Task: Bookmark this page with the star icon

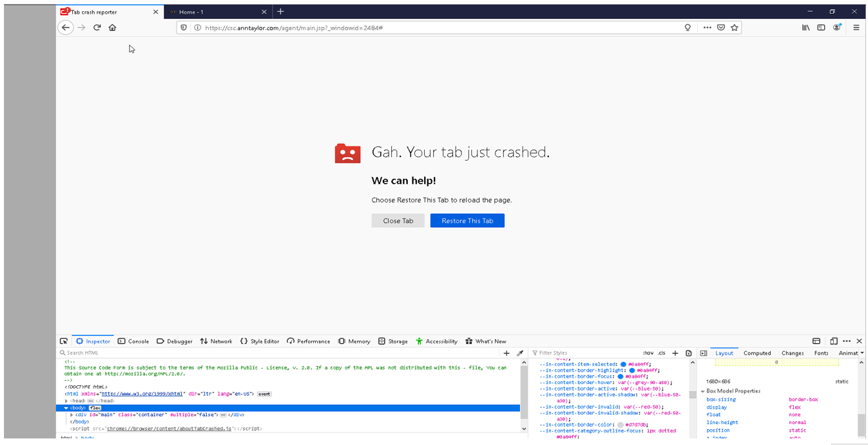Action: (735, 28)
